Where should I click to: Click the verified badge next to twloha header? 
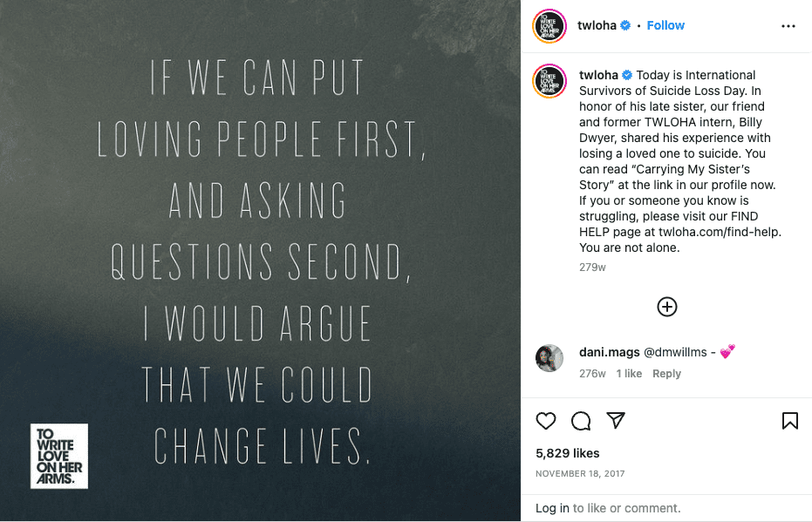[625, 25]
